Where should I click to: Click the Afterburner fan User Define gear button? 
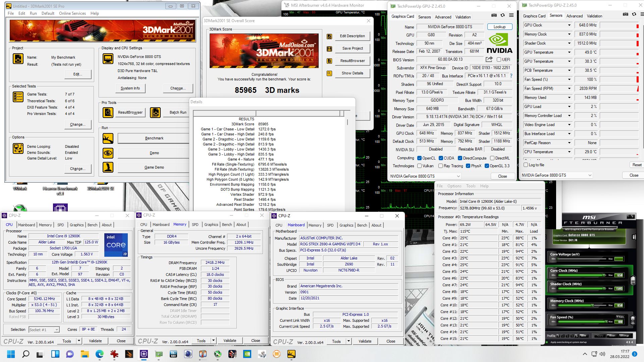pos(633,320)
